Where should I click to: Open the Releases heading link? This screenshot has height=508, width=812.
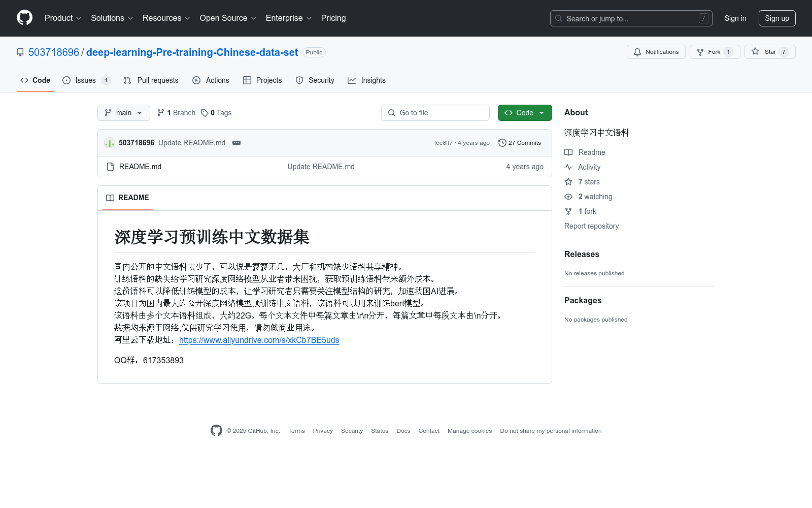coord(582,254)
